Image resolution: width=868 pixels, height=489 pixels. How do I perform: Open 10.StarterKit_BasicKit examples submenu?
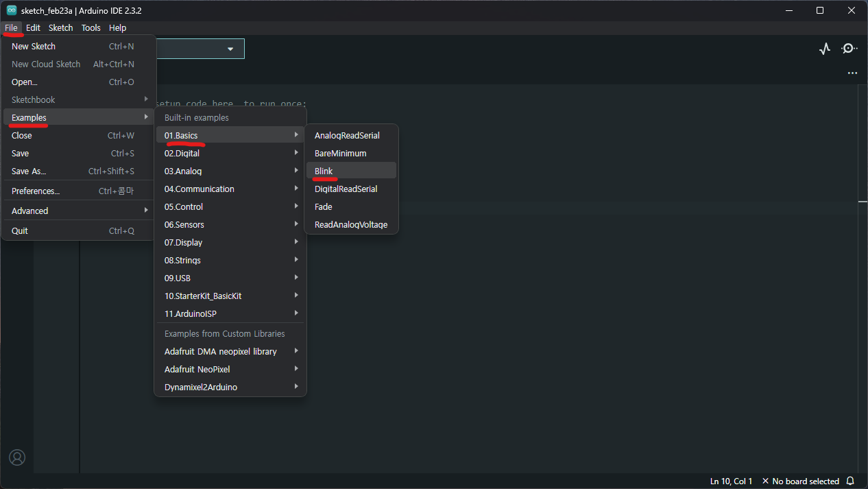[230, 296]
